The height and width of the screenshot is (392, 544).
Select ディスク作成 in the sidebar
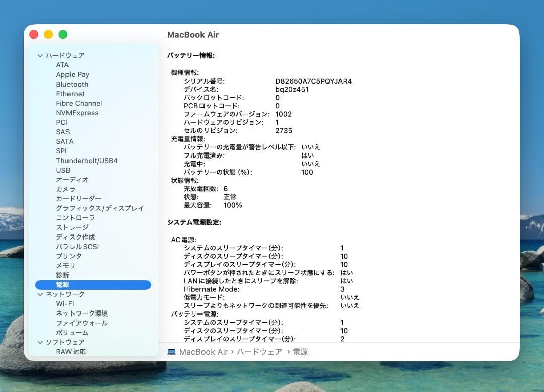click(75, 237)
